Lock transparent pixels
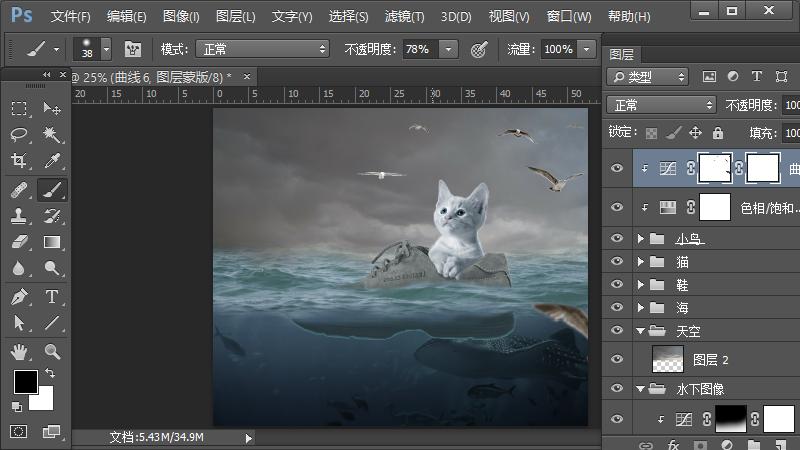The image size is (800, 450). 652,133
